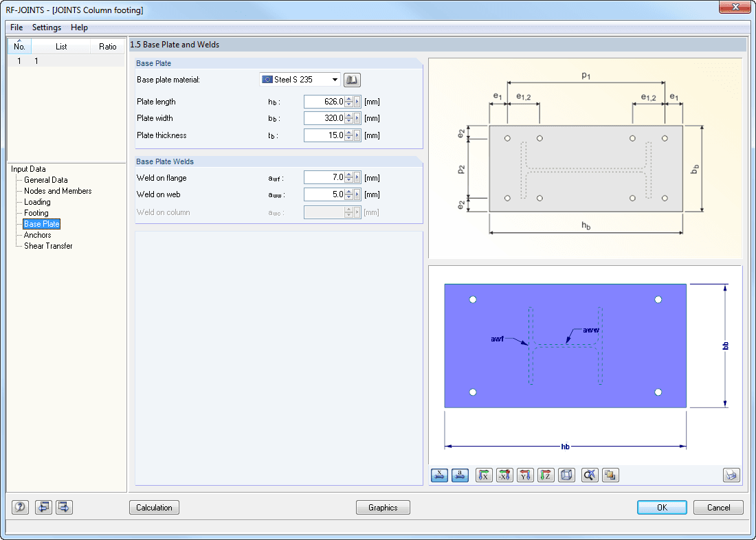
Task: Click the Calculation button
Action: click(154, 508)
